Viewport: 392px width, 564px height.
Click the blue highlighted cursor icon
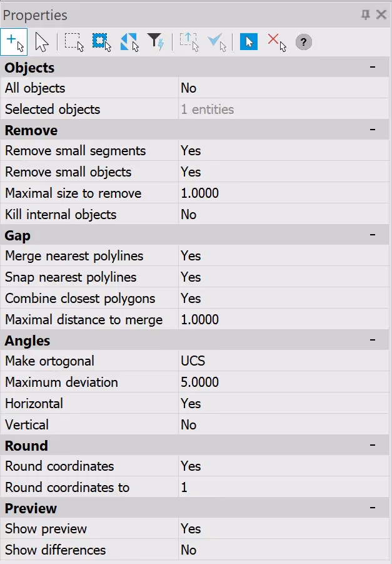[249, 42]
